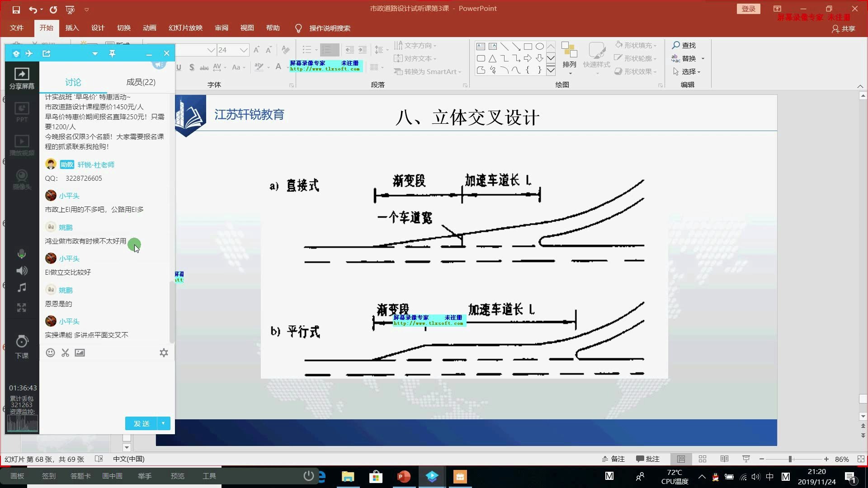Image resolution: width=868 pixels, height=488 pixels.
Task: Switch to the 成员(22) tab
Action: [x=141, y=82]
